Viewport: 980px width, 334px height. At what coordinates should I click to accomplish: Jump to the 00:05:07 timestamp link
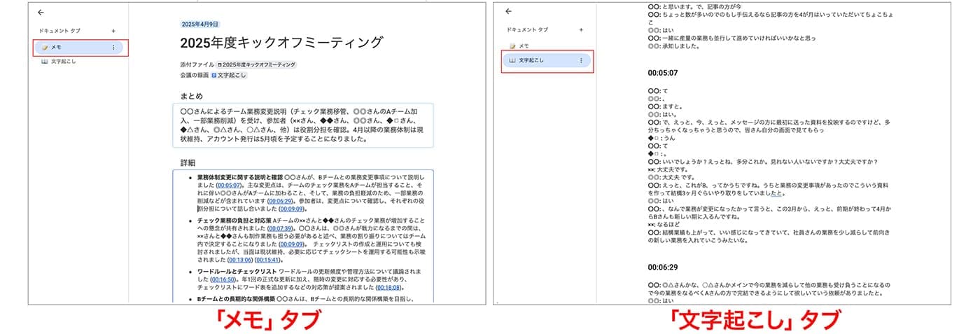(230, 186)
